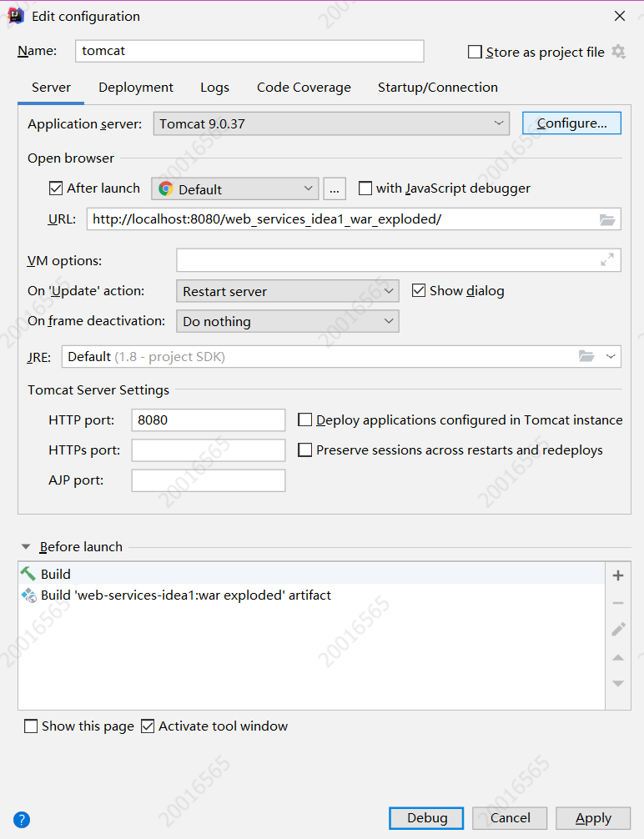
Task: Click the IntelliJ IDEA icon in the title bar
Action: 16,16
